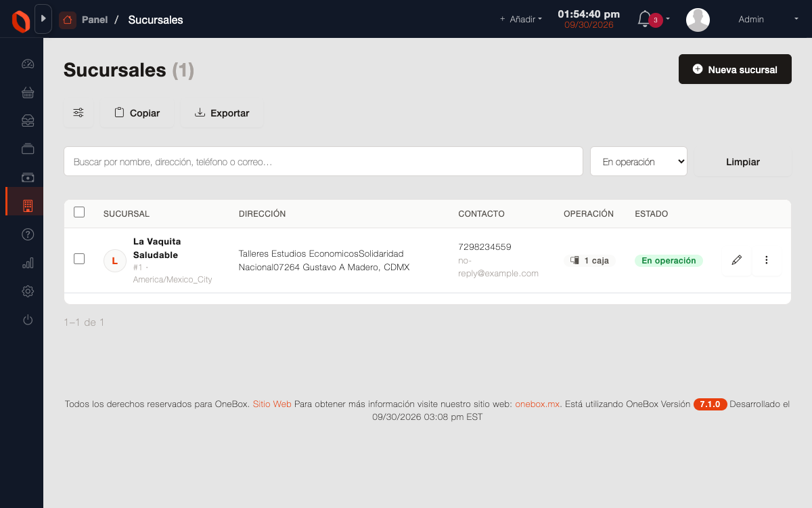Focus the branch search input field
The height and width of the screenshot is (508, 812).
pos(323,162)
